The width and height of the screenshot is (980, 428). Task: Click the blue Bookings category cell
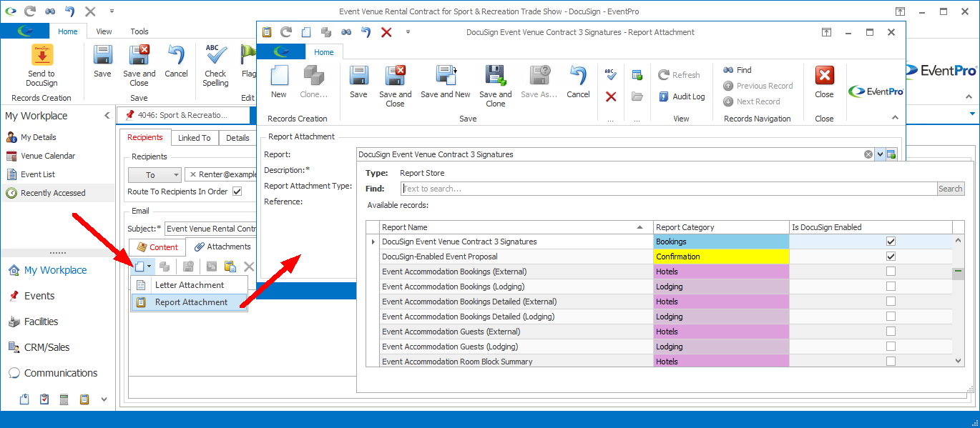point(721,242)
